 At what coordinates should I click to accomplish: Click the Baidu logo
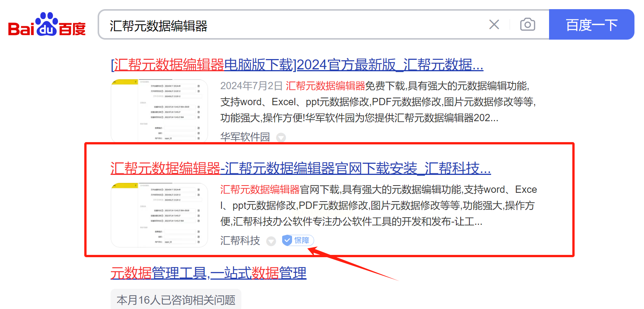47,25
